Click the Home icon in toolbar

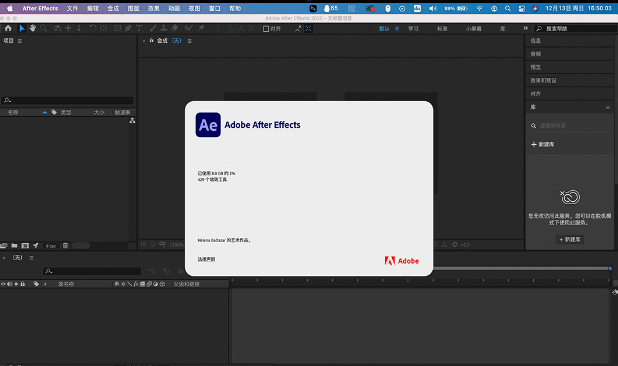(x=8, y=28)
